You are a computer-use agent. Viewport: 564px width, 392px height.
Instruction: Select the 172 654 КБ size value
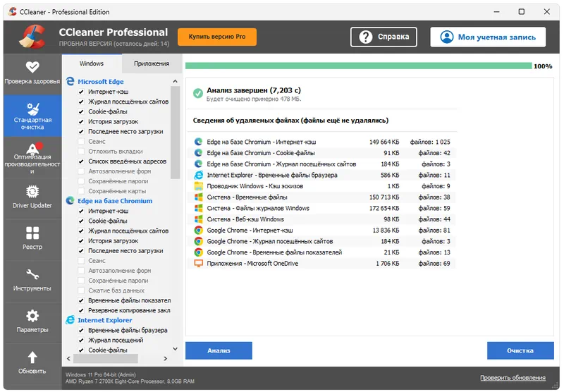pos(384,208)
